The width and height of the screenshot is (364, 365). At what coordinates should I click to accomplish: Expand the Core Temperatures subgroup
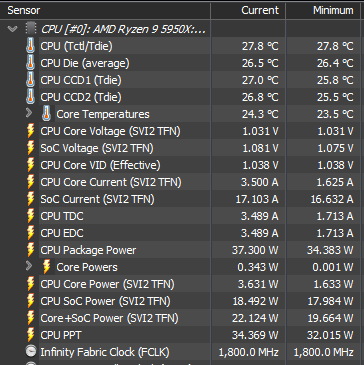(x=29, y=114)
